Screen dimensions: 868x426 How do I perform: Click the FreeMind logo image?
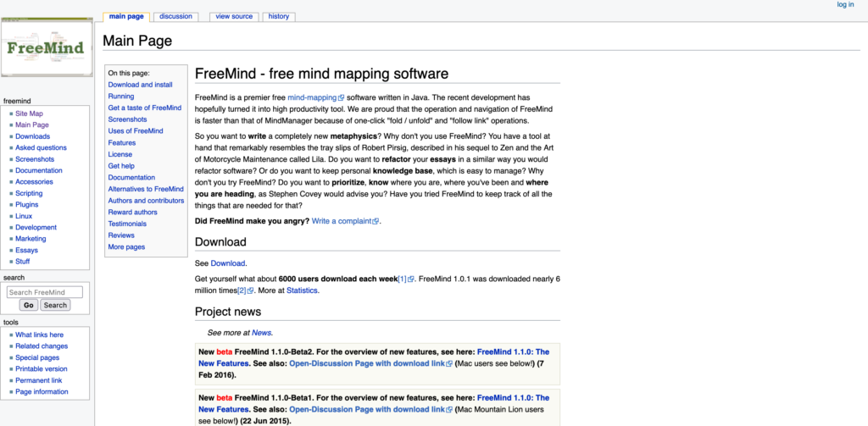[x=45, y=47]
